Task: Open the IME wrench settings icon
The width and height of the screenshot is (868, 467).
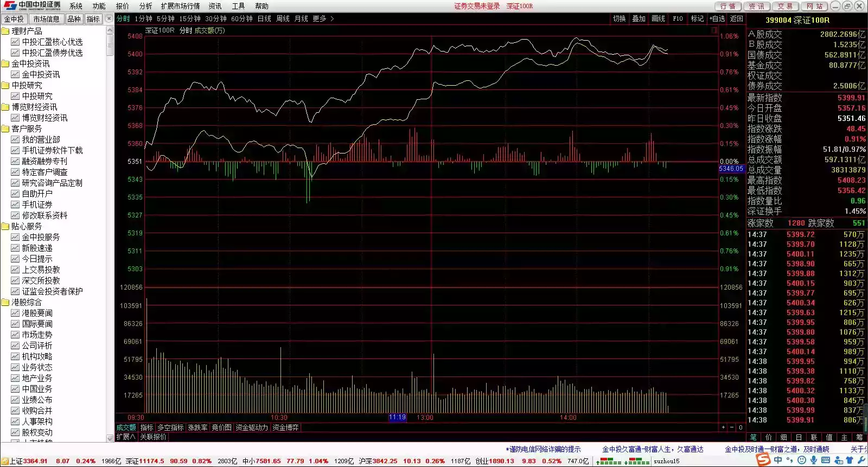Action: coord(861,460)
